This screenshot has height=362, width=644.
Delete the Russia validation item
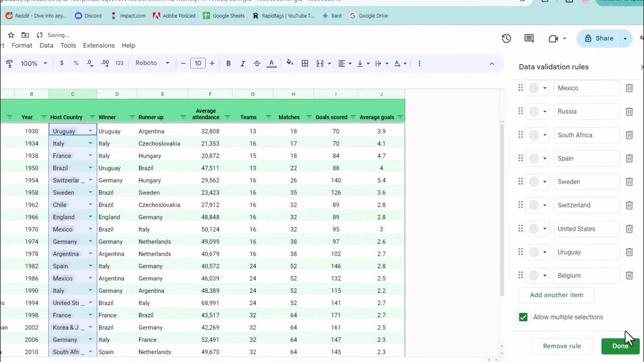pos(629,112)
